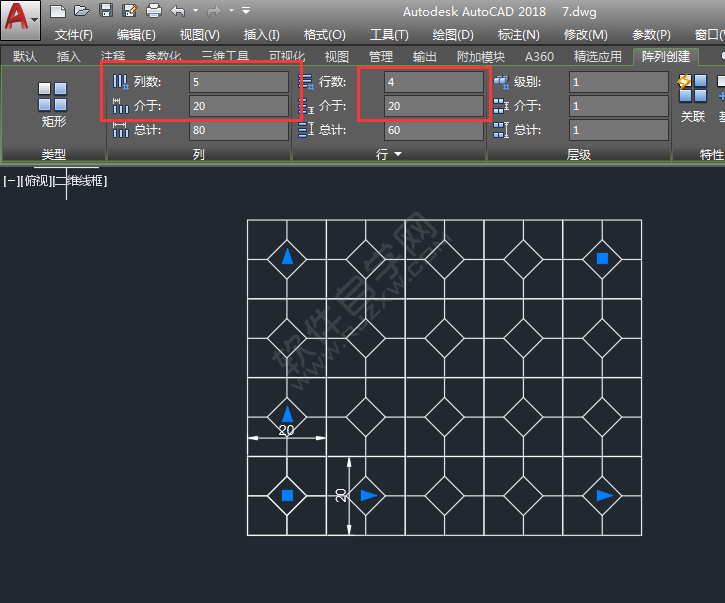This screenshot has height=603, width=725.
Task: Toggle the 关联 associative array button
Action: pos(693,98)
